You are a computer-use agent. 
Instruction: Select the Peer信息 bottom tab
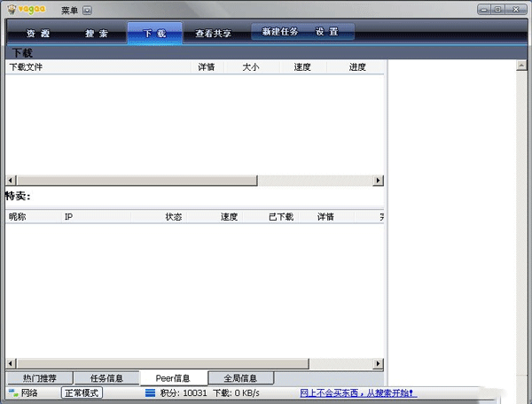[173, 378]
